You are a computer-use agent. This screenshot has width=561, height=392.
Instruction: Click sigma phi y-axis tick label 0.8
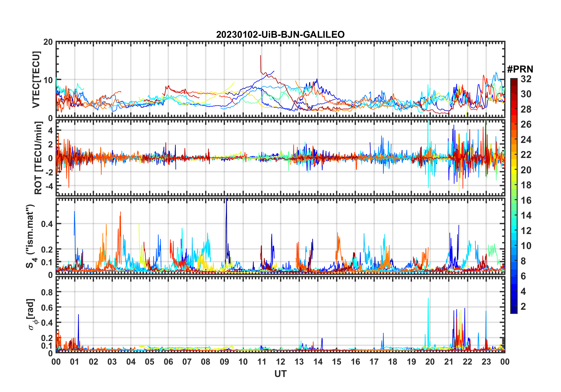pos(47,292)
